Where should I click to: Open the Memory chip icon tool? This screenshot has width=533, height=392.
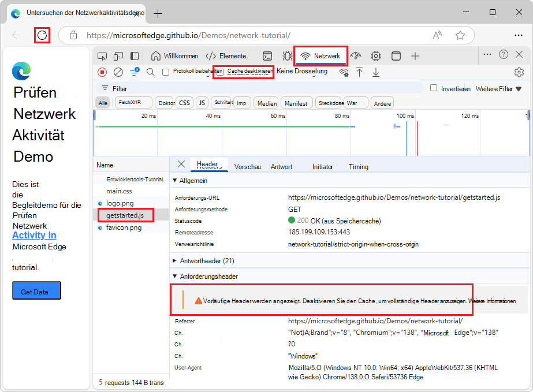pyautogui.click(x=375, y=56)
